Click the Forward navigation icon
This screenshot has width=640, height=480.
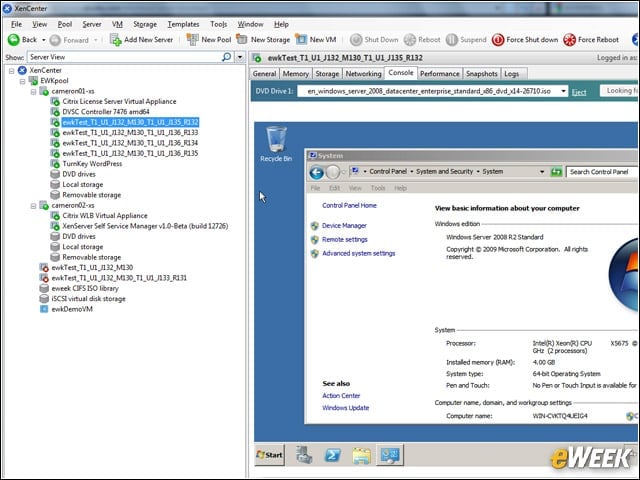(55, 40)
